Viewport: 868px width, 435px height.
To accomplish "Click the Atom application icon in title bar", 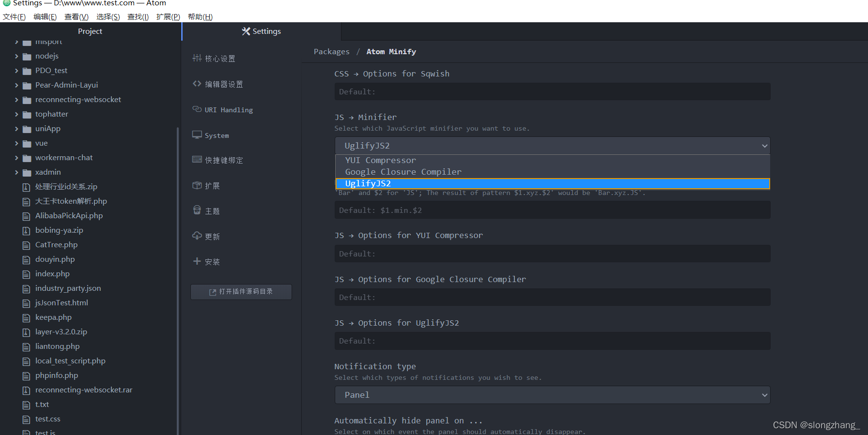I will (x=7, y=3).
